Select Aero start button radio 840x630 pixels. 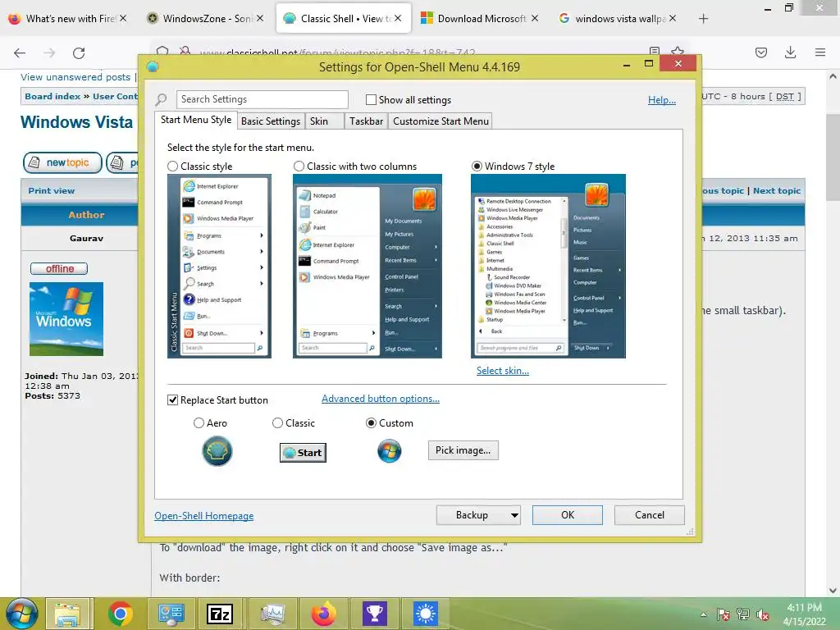(199, 423)
